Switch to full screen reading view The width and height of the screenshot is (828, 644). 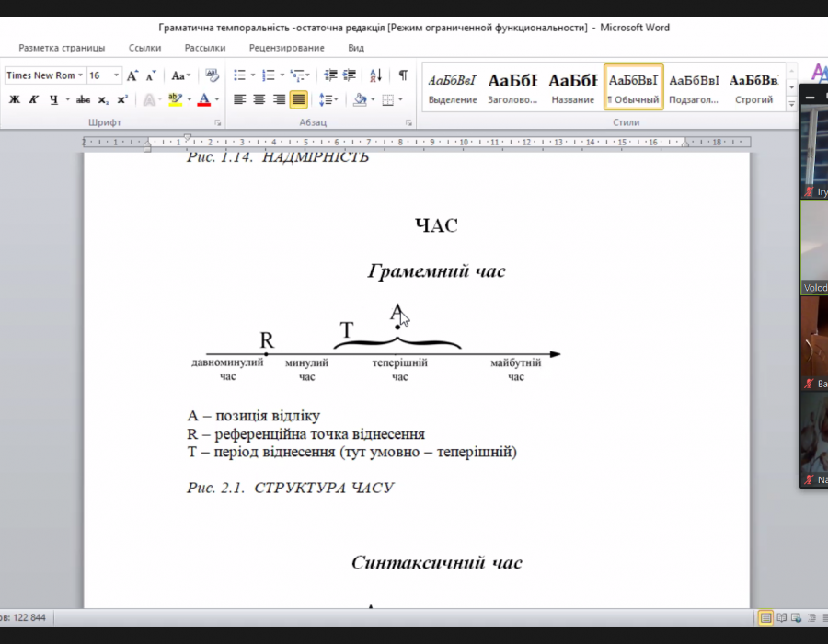(x=781, y=616)
